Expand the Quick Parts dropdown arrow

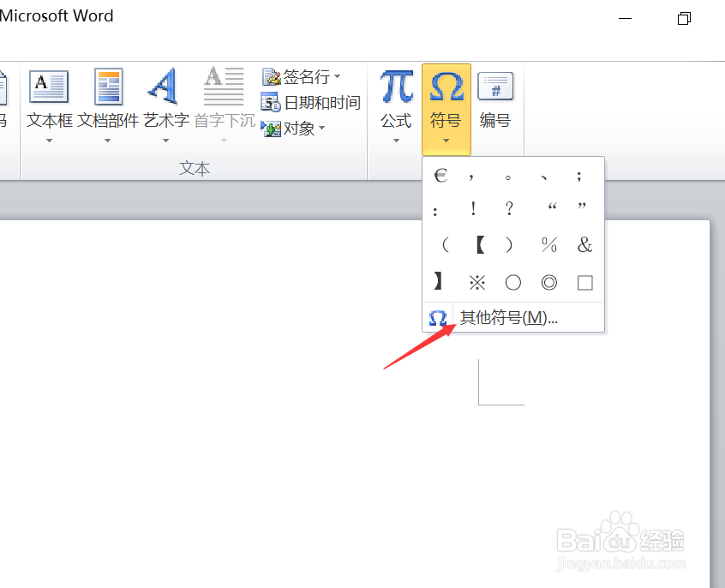point(107,141)
